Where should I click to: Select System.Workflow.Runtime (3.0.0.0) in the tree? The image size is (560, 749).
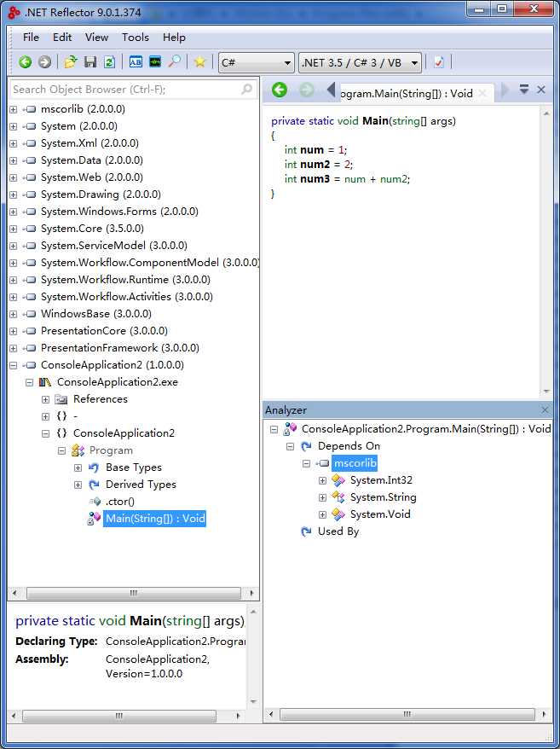coord(125,280)
